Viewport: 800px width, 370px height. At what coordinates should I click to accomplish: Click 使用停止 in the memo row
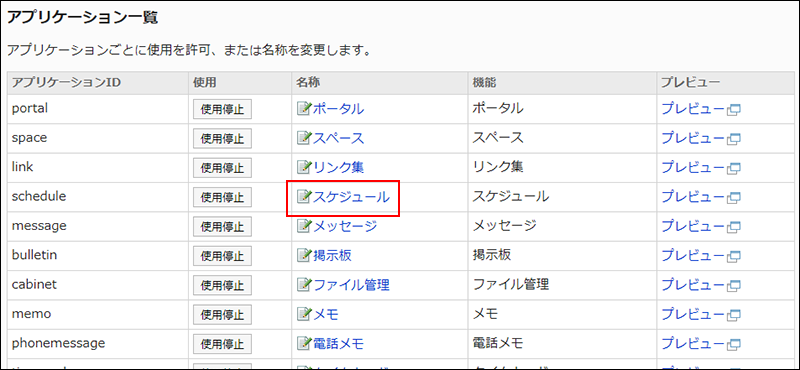click(x=222, y=314)
